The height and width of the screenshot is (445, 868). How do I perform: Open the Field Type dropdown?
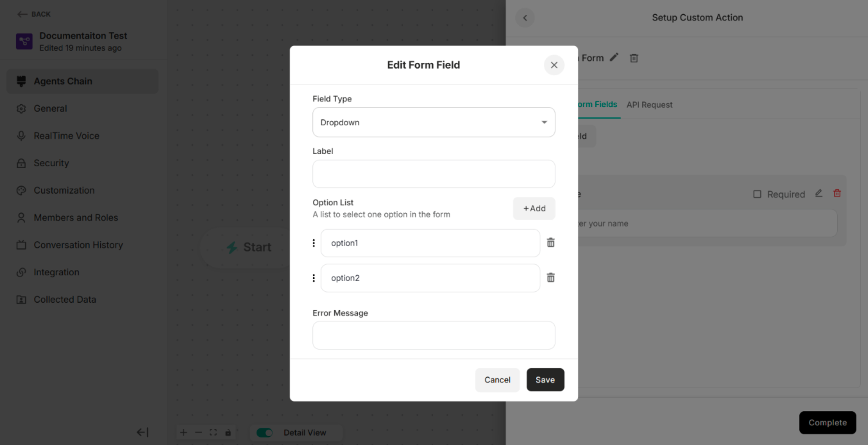(x=433, y=122)
